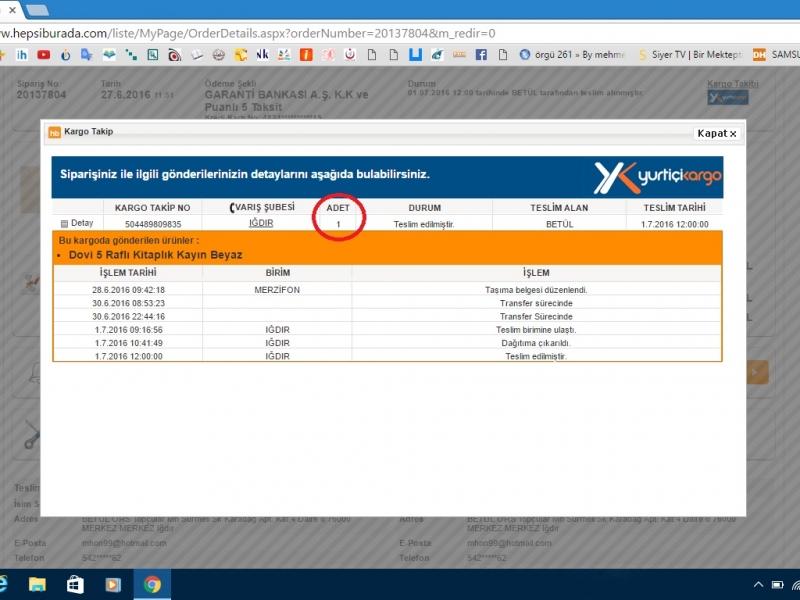Viewport: 800px width, 600px height.
Task: Open the 'Nk' bookmark icon
Action: 262,55
